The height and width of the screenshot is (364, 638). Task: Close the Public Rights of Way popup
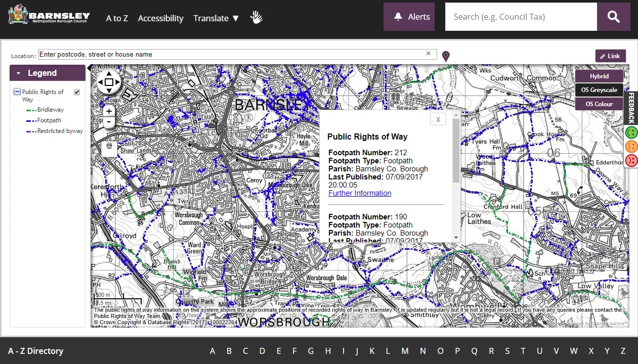(x=438, y=119)
